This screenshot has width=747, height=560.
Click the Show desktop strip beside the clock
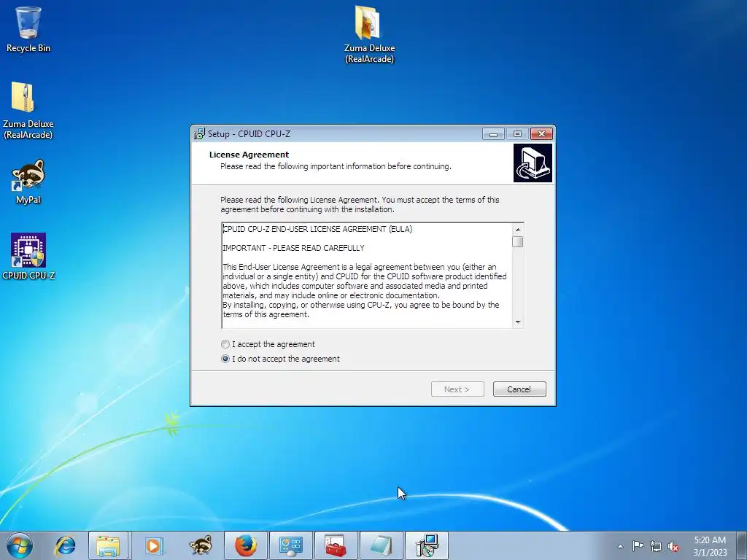[x=742, y=545]
